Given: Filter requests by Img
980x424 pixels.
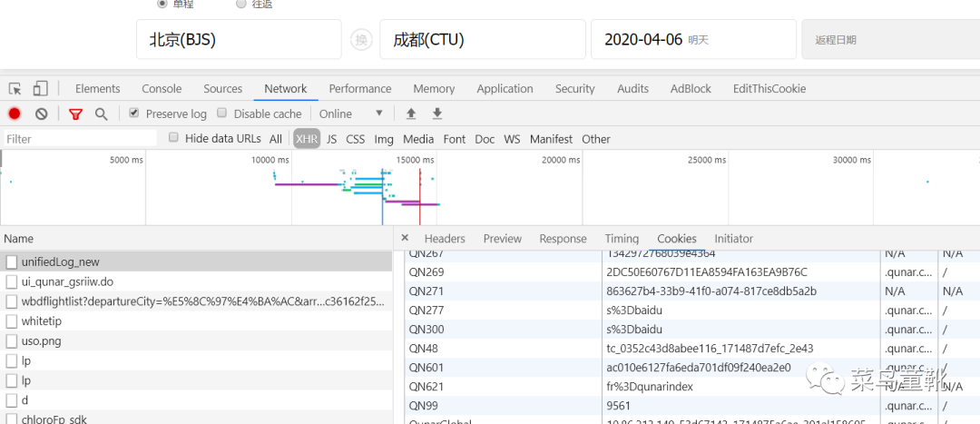Looking at the screenshot, I should click(384, 139).
